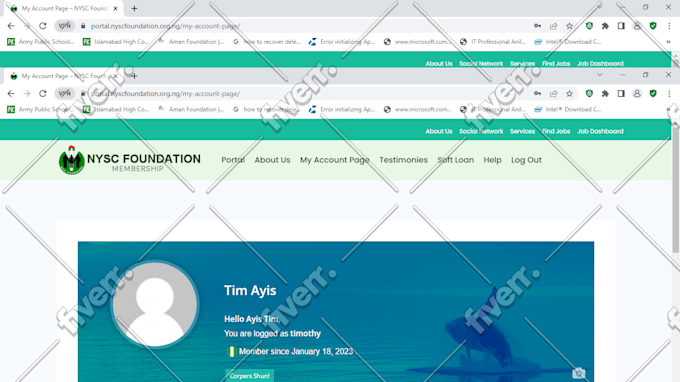Close the My Account Page tab in the background window
Screen dimensions: 680x382
click(115, 8)
